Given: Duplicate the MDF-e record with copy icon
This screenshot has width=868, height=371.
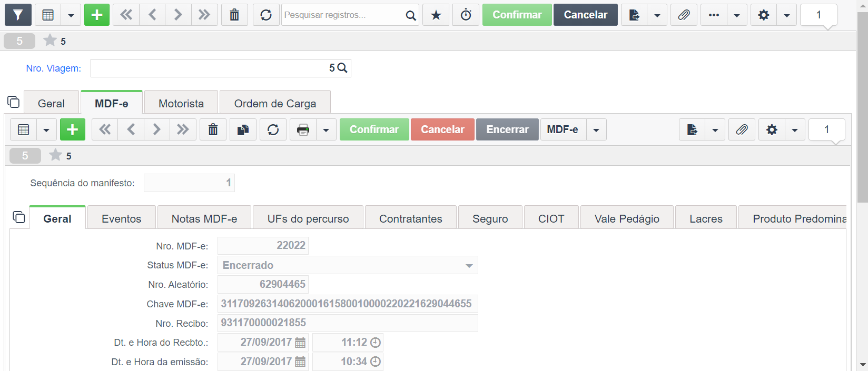Looking at the screenshot, I should 243,129.
